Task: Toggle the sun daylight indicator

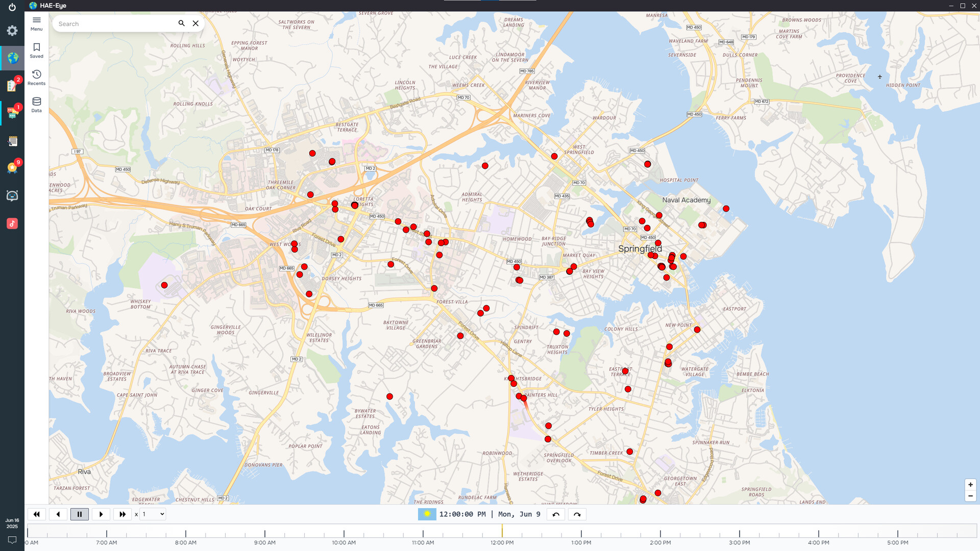Action: point(427,514)
